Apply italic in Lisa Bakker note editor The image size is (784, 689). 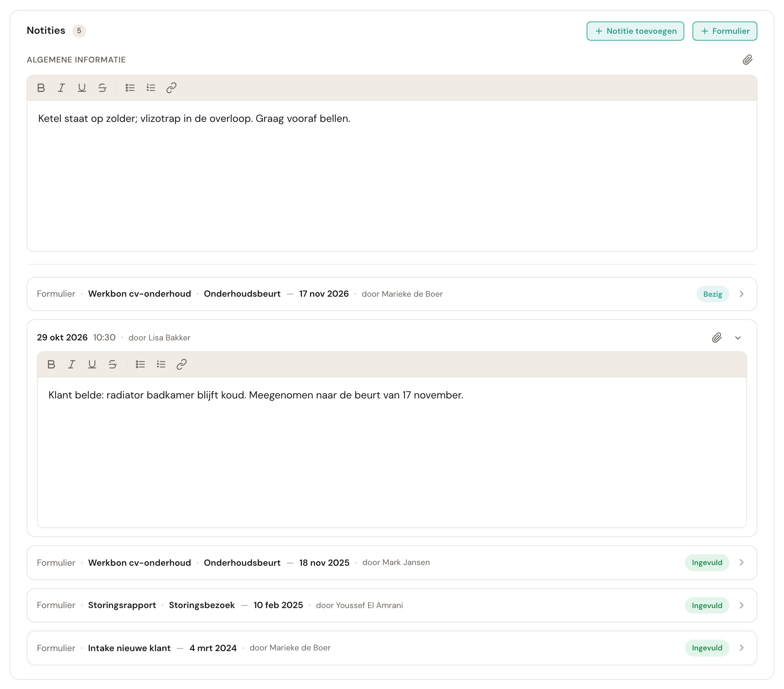pyautogui.click(x=71, y=364)
